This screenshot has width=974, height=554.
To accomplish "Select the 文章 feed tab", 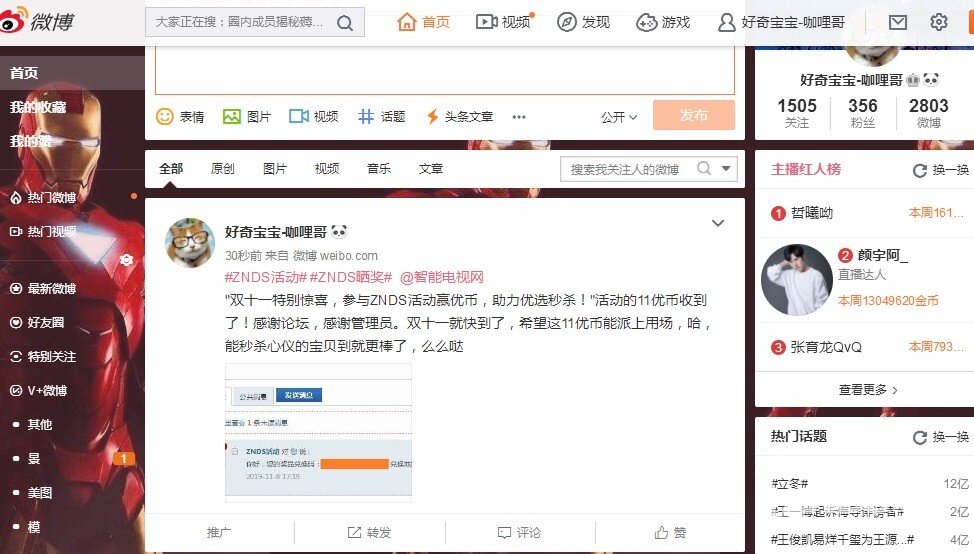I will tap(430, 168).
